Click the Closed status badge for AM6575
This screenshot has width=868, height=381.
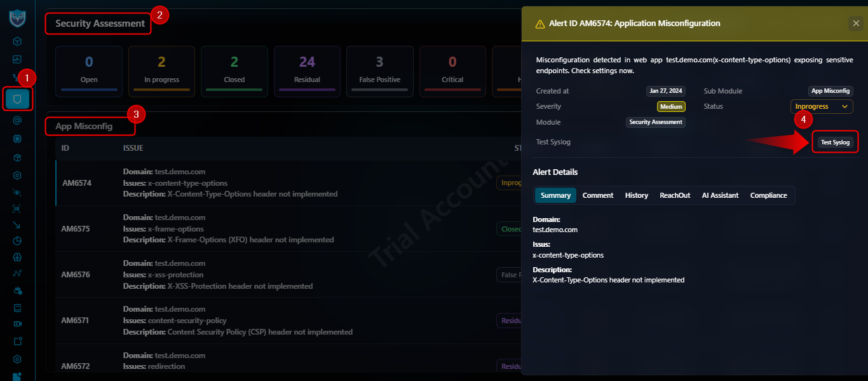508,229
